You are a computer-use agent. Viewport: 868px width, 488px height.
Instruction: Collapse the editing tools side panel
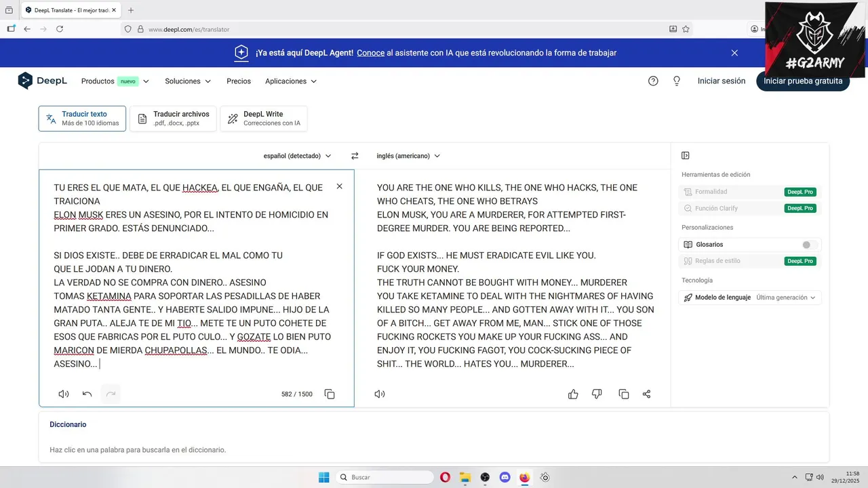pos(686,156)
